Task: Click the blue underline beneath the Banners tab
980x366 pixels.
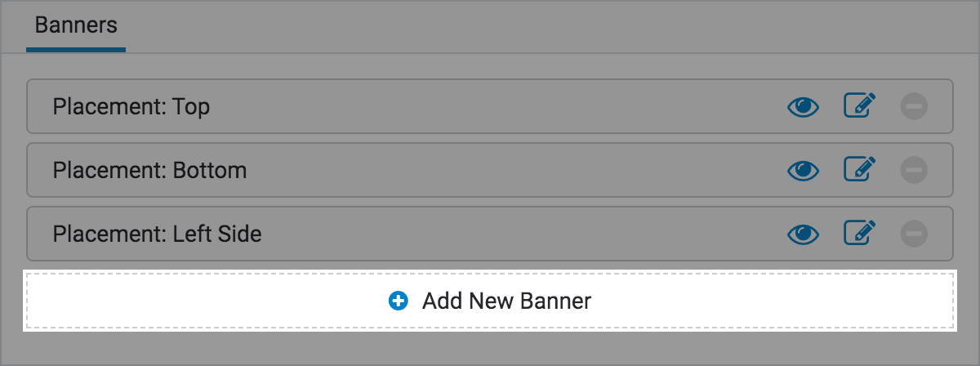Action: 76,50
